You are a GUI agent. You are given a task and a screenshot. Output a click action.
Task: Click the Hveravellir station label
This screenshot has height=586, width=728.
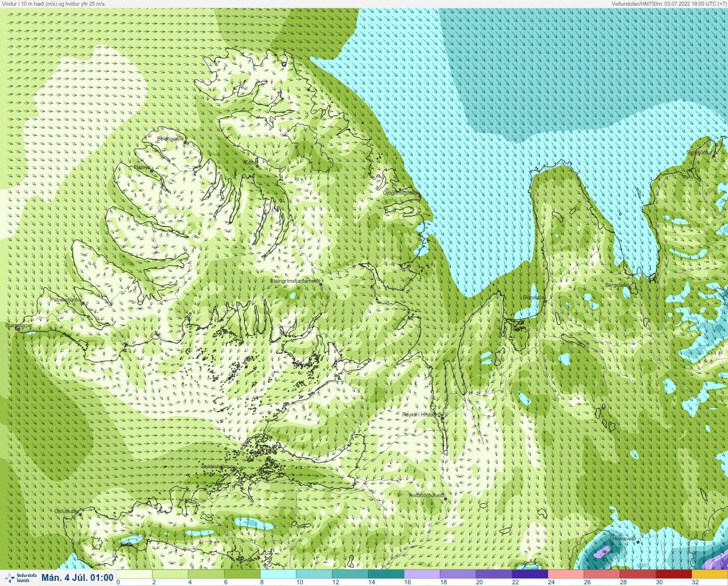[x=624, y=538]
